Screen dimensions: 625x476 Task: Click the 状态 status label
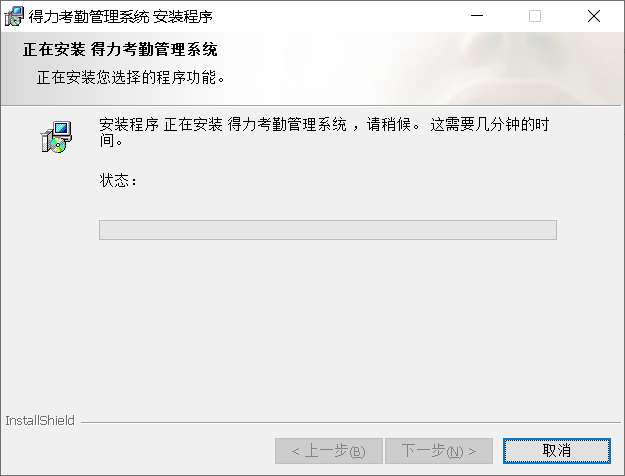pos(118,180)
